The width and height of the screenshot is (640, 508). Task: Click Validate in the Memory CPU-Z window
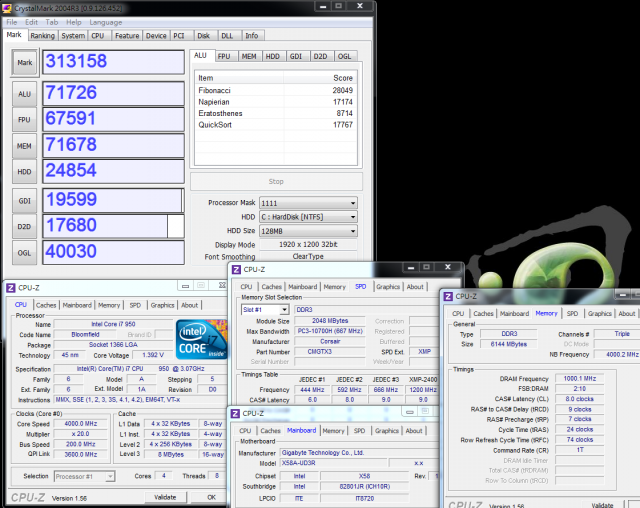coord(602,504)
